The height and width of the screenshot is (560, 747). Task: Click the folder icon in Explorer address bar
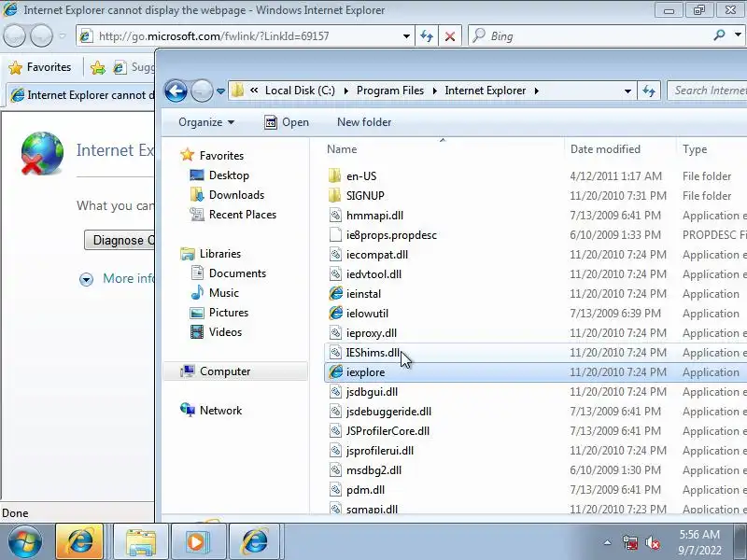pos(237,90)
